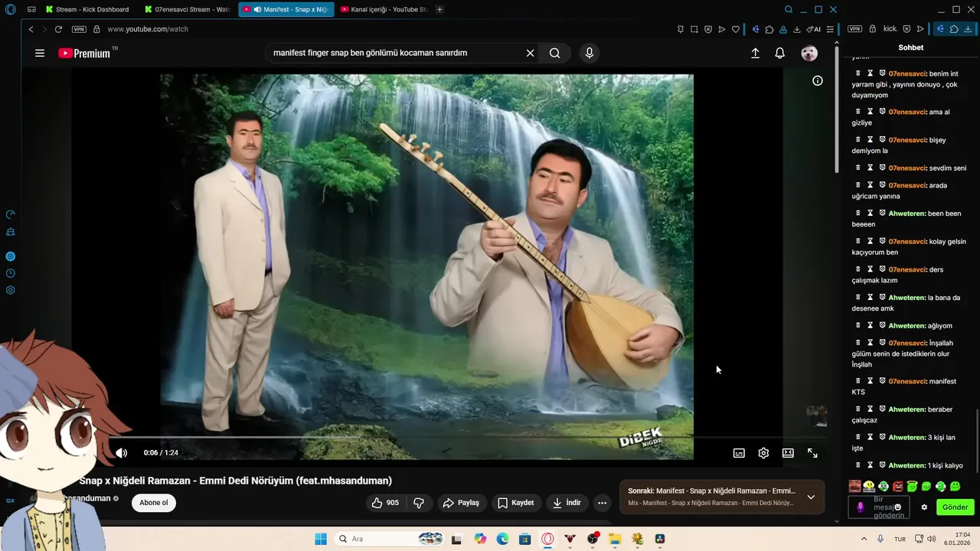The image size is (980, 551).
Task: Open the YouTube upload/create icon
Action: click(x=755, y=54)
